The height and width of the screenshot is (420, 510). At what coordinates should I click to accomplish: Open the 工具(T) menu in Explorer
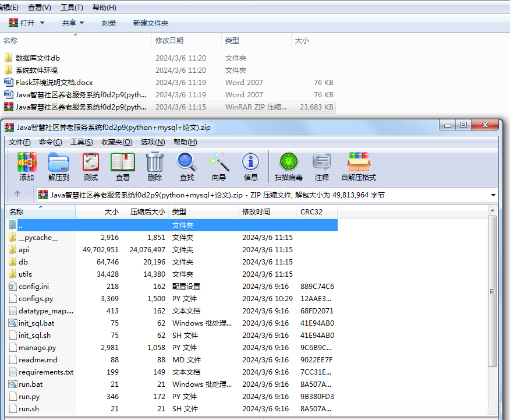(72, 7)
